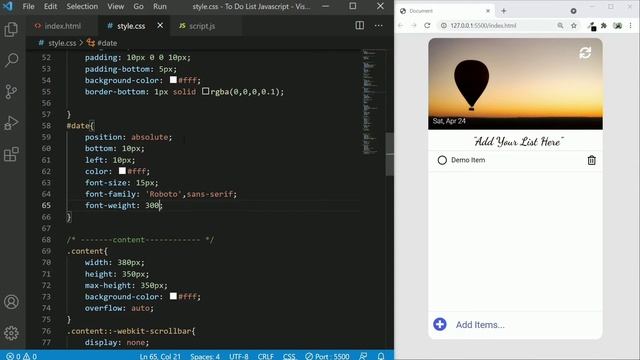640x360 pixels.
Task: Open the View menu
Action: tap(116, 7)
